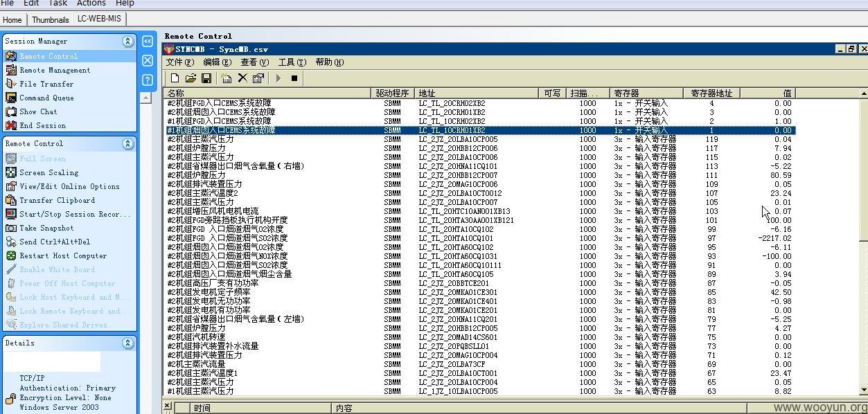Screen dimensions: 868x414
Task: Open the Task menu in top bar
Action: click(58, 3)
